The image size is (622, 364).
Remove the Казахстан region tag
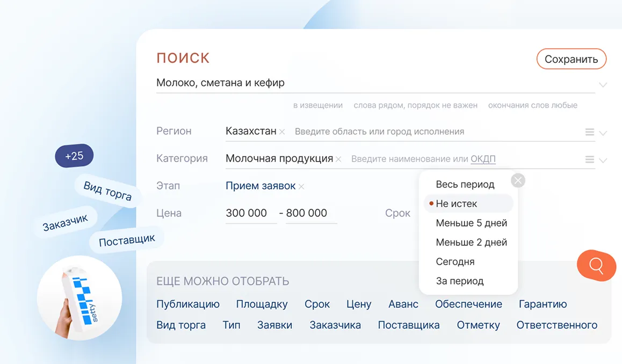pos(282,132)
